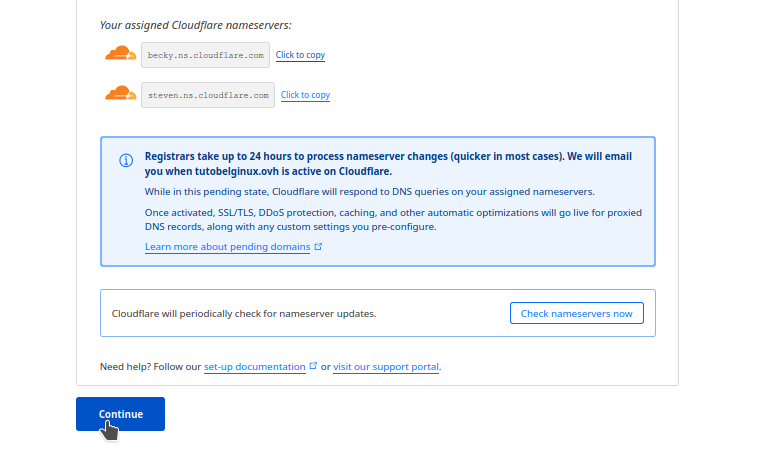Copy the becky nameserver via Click to copy
This screenshot has height=461, width=759.
click(300, 55)
